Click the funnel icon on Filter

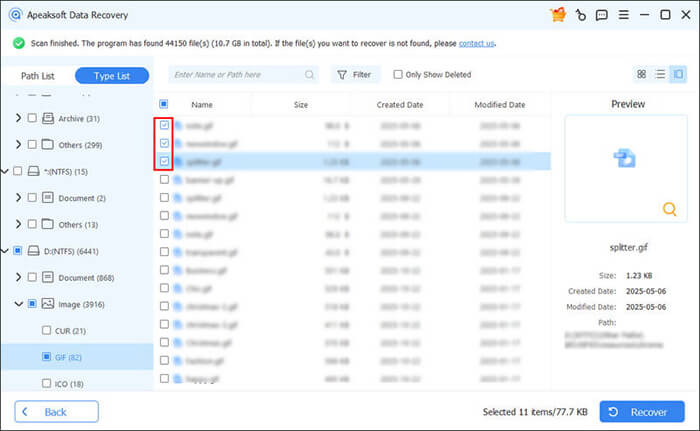[342, 75]
